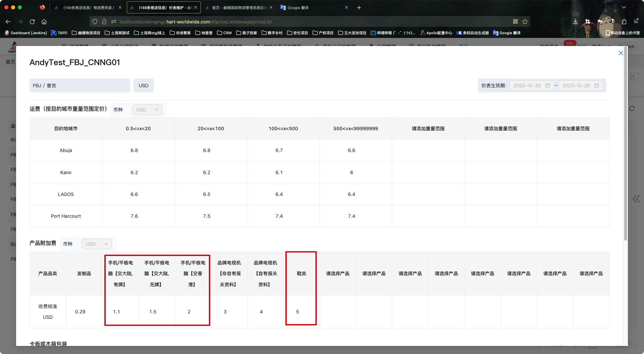The width and height of the screenshot is (644, 354).
Task: Open the browser downloads icon
Action: 575,22
